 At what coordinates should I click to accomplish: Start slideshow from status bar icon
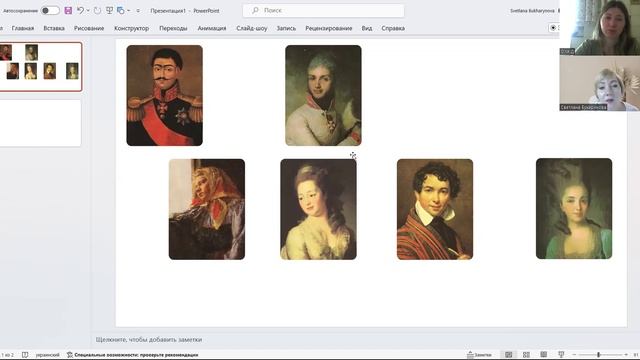(561, 355)
